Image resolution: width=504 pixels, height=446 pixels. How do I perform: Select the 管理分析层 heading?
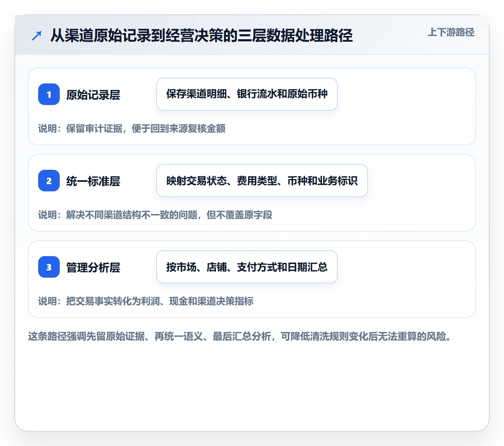[x=93, y=267]
